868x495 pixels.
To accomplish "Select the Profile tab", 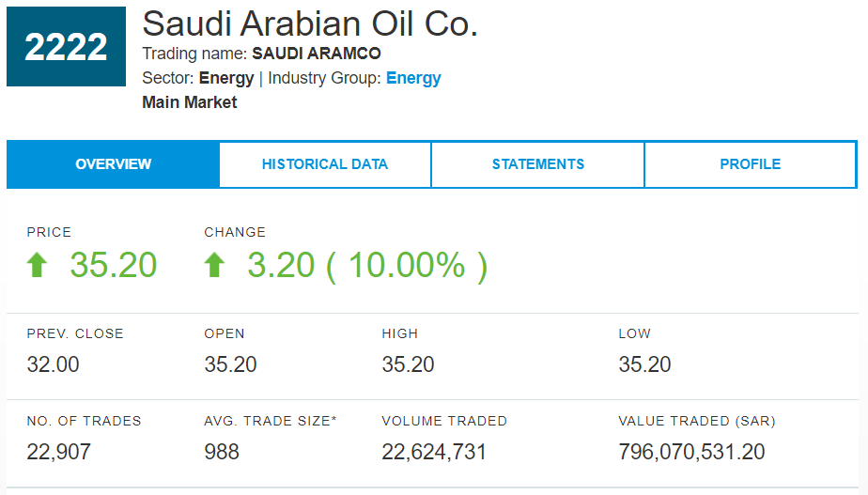I will point(750,164).
